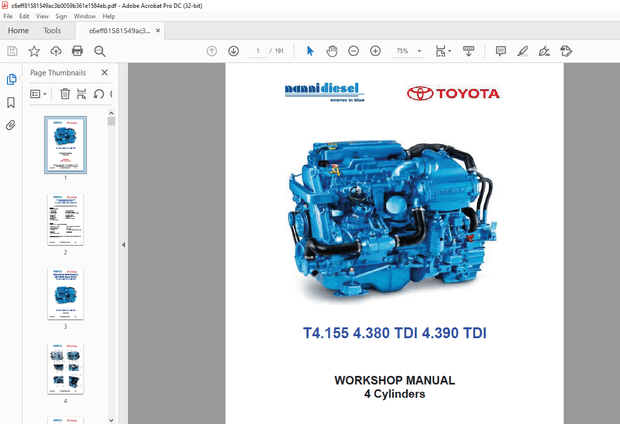Open the Window menu
620x424 pixels.
(x=85, y=16)
